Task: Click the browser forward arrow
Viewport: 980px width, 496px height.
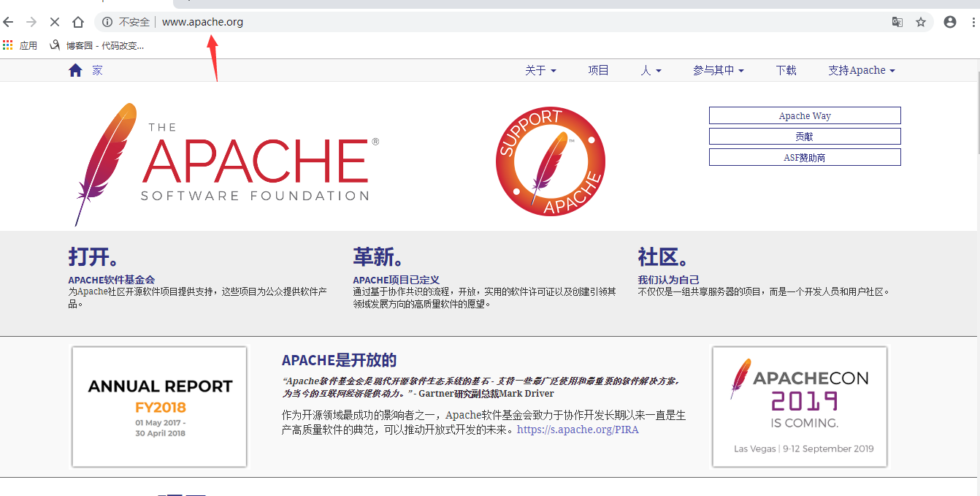Action: (31, 22)
